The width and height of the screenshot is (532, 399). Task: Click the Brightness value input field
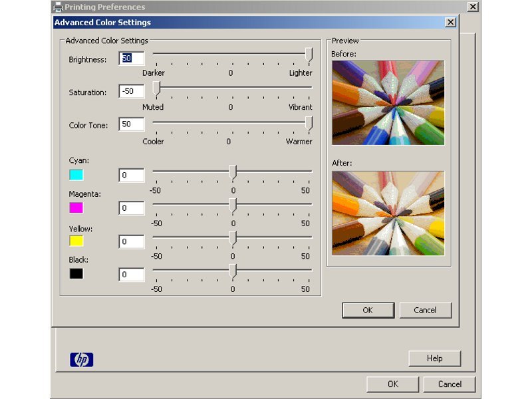coord(132,59)
